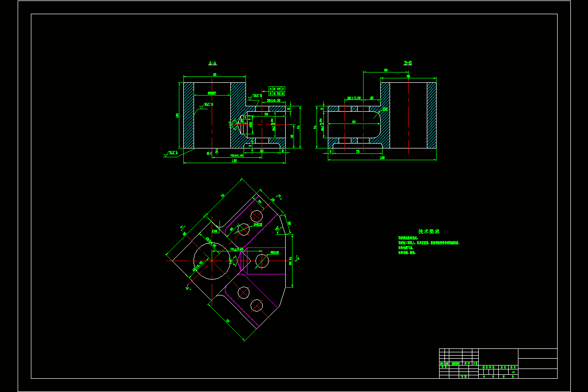588x392 pixels.
Task: Select the hole circle on the plan view's horizontal arm
Action: pyautogui.click(x=262, y=261)
